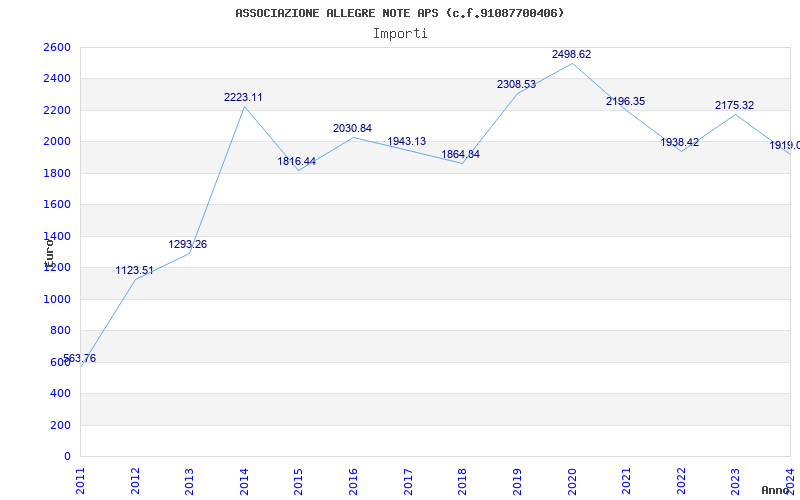This screenshot has height=500, width=800.
Task: Select the data label 2196.35
Action: pyautogui.click(x=626, y=102)
